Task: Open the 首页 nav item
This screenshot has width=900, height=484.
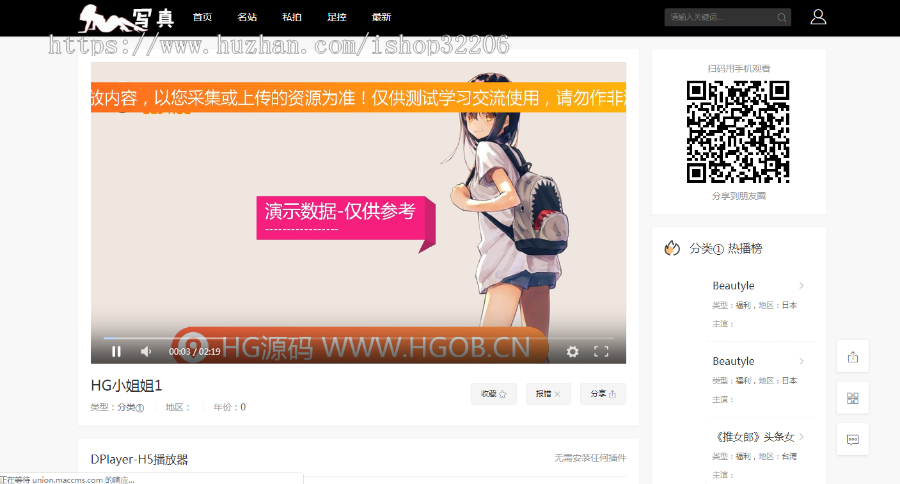Action: pos(202,17)
